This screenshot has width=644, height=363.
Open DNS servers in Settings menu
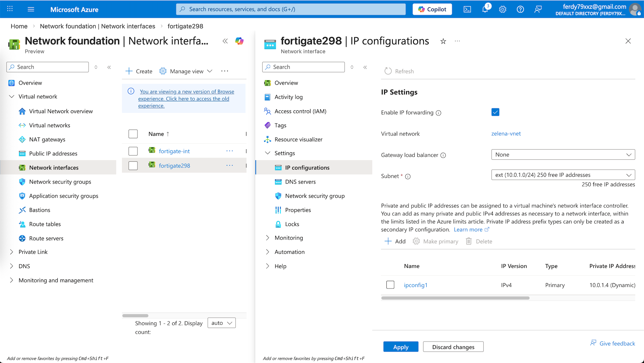[x=300, y=182]
